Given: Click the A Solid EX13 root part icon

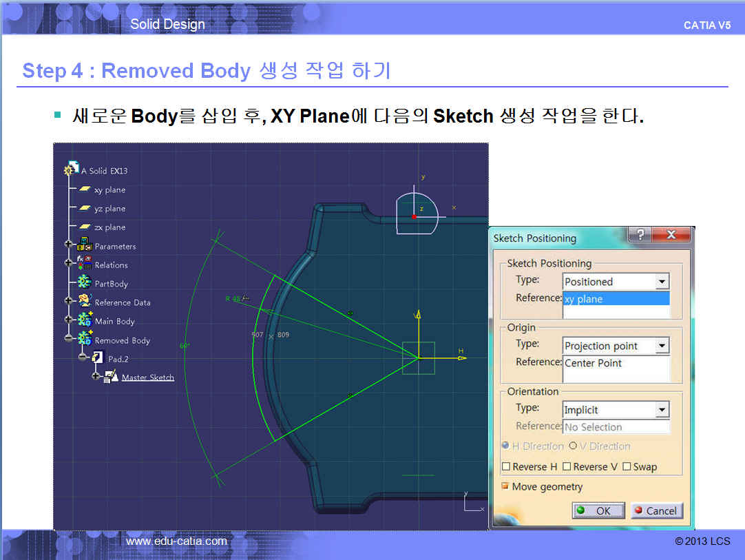Looking at the screenshot, I should (x=72, y=170).
